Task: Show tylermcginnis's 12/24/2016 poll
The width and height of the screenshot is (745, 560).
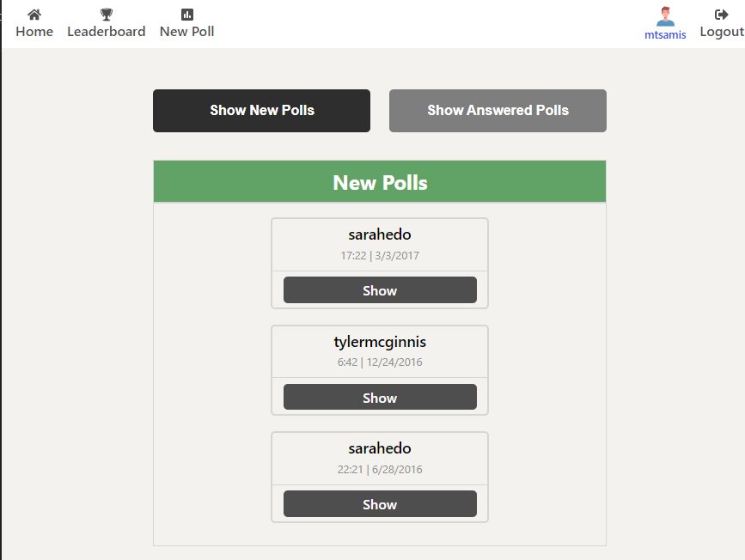Action: click(380, 397)
